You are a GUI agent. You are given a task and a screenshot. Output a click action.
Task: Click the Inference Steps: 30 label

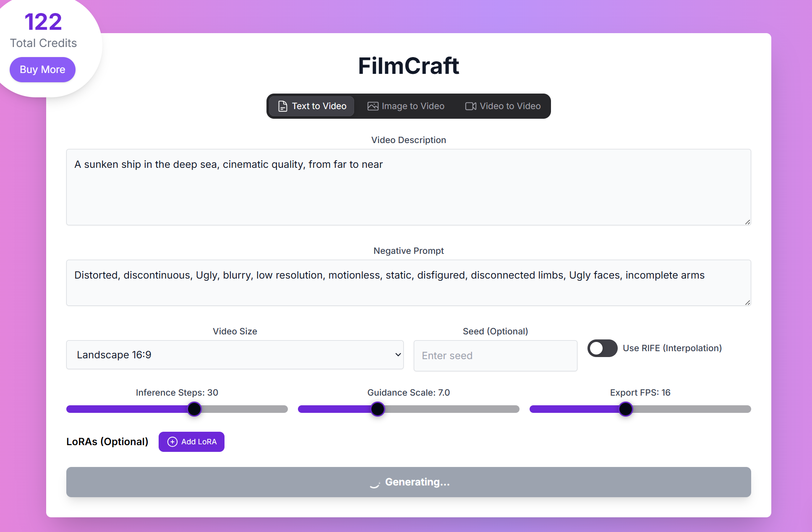point(177,393)
